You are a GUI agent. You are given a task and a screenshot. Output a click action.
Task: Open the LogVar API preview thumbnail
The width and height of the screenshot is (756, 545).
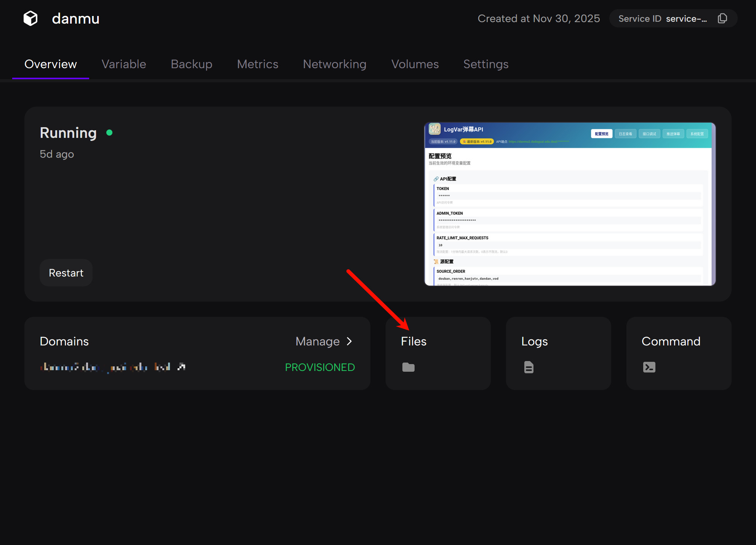pos(570,204)
